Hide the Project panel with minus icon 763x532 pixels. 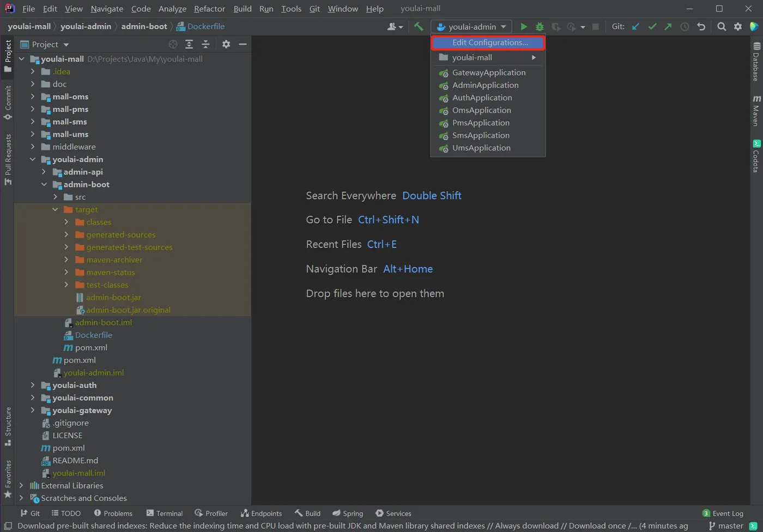pos(243,44)
